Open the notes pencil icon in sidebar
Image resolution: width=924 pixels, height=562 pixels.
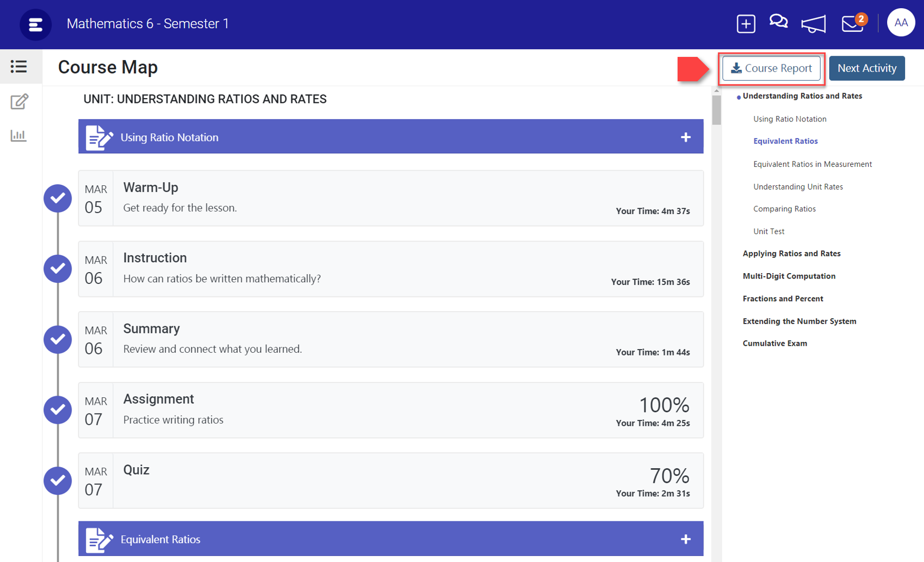pyautogui.click(x=19, y=101)
